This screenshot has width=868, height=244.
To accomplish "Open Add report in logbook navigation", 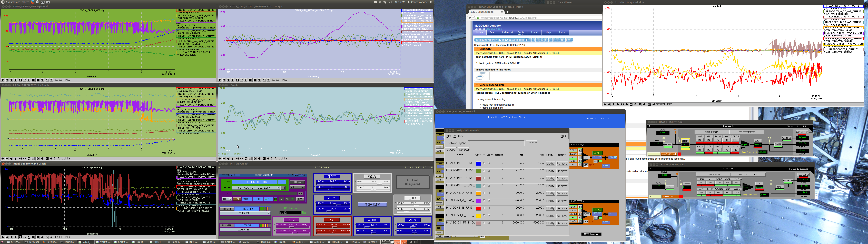I will [x=507, y=32].
